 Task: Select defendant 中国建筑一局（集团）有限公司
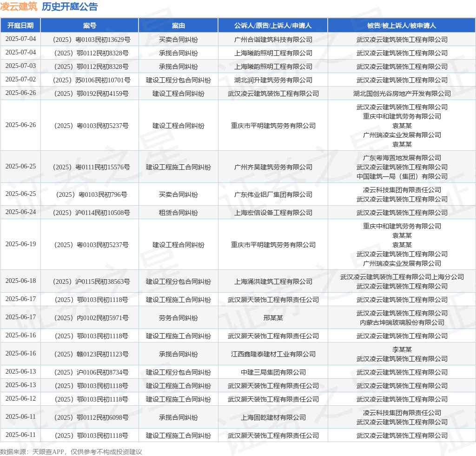[402, 176]
